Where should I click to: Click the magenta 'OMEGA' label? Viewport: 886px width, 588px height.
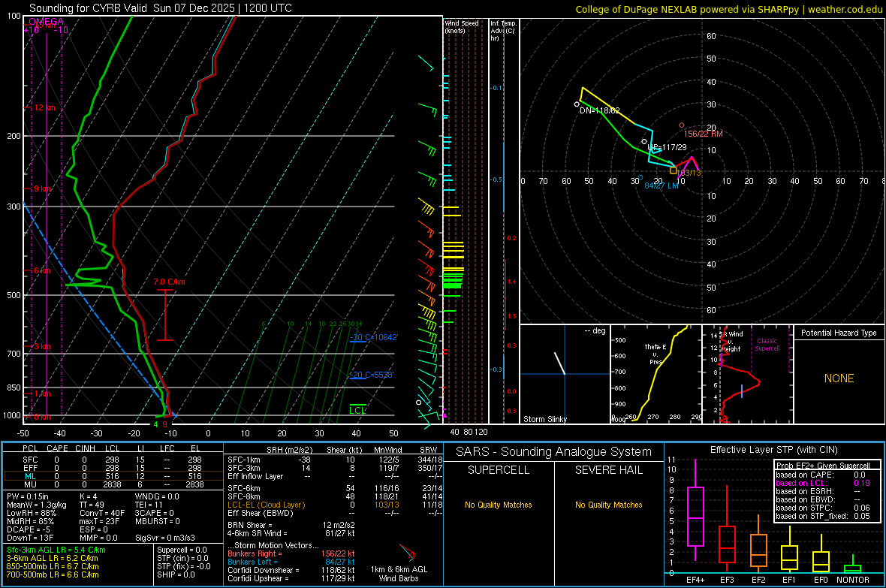tap(46, 22)
